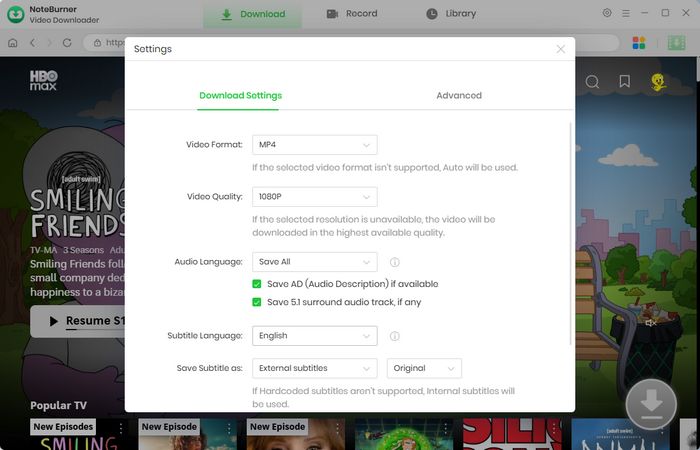
Task: Open the External subtitles dropdown
Action: [314, 368]
